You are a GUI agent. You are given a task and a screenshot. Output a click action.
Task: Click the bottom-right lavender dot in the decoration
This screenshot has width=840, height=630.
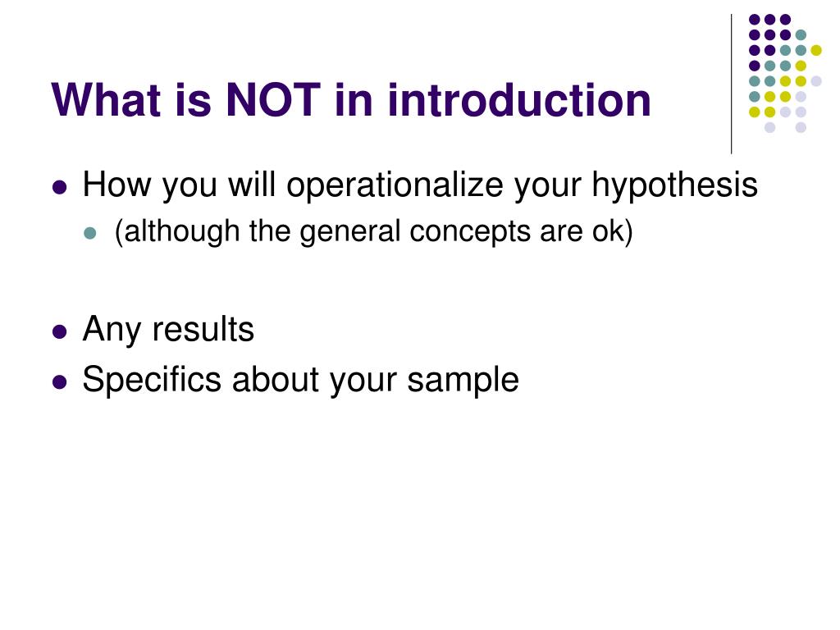(x=801, y=127)
